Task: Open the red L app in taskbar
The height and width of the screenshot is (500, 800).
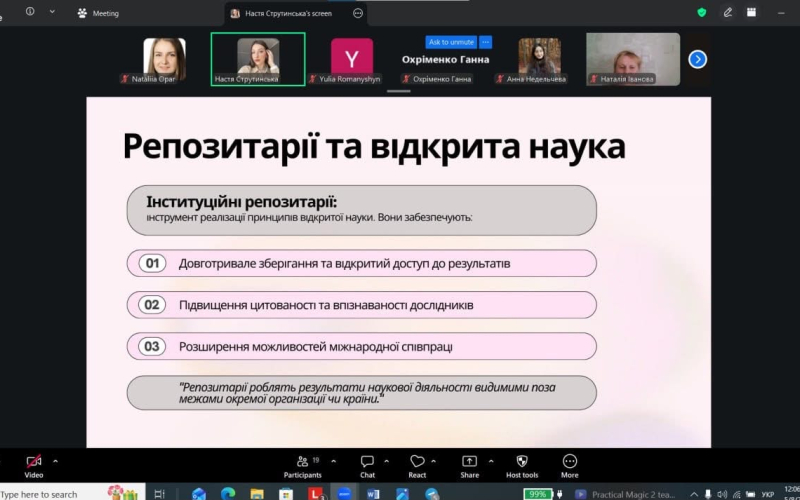Action: click(x=316, y=494)
